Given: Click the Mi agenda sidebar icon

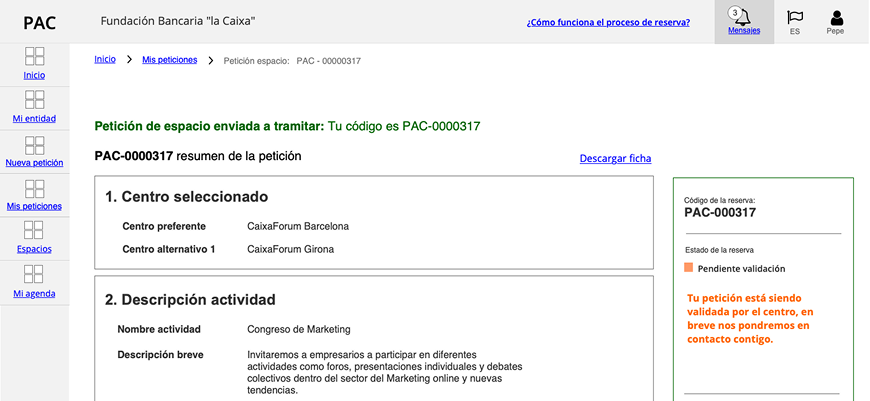Looking at the screenshot, I should (34, 275).
